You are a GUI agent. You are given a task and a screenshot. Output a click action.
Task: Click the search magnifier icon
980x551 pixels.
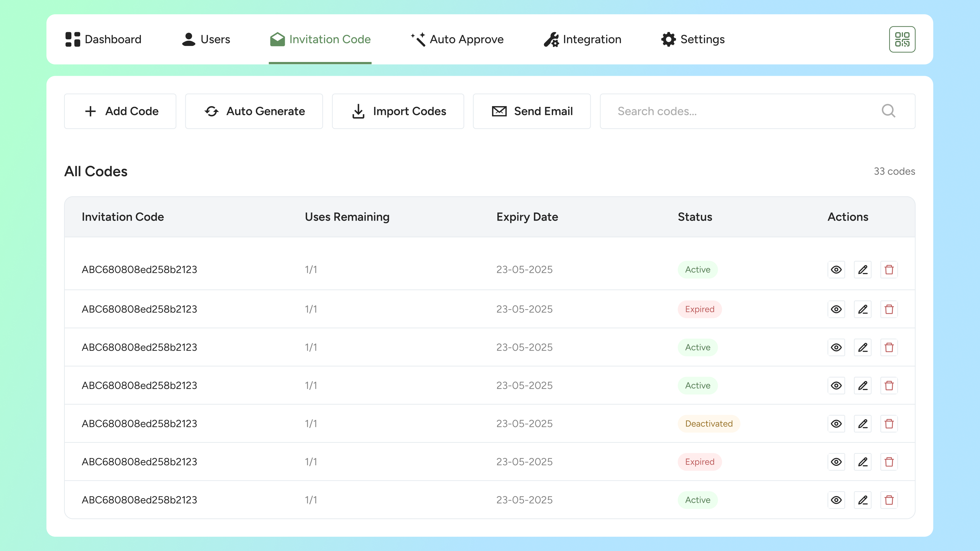click(888, 111)
